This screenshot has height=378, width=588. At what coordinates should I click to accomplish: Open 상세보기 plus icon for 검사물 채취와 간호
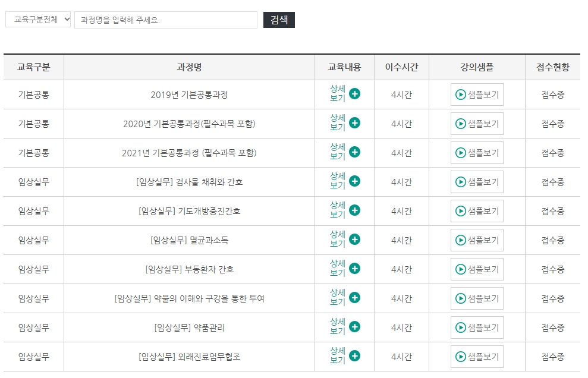[354, 181]
